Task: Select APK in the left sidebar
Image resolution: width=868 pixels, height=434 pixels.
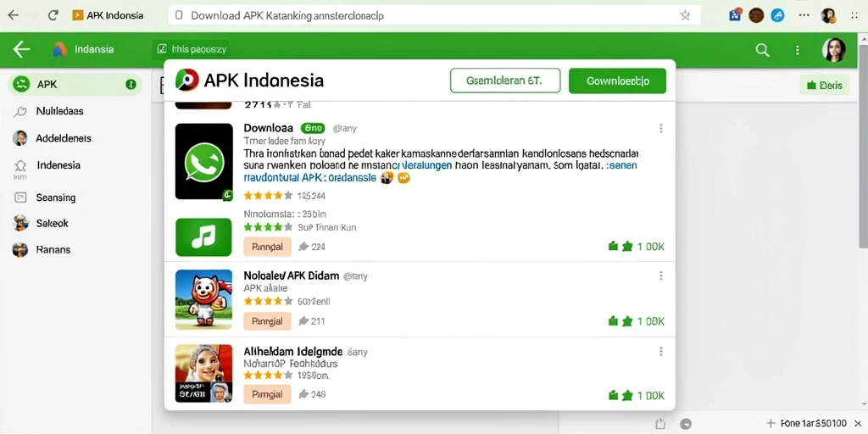Action: click(x=75, y=85)
